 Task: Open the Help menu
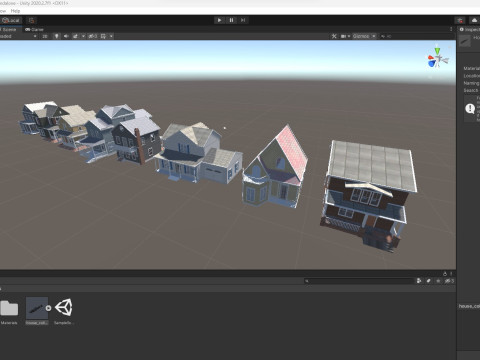(15, 11)
